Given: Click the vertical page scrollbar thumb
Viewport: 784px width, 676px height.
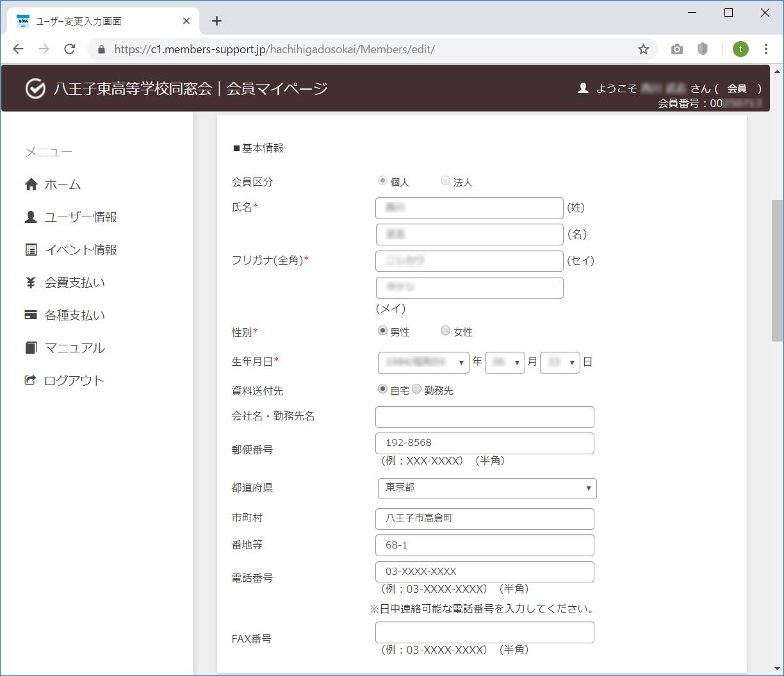Looking at the screenshot, I should [777, 270].
